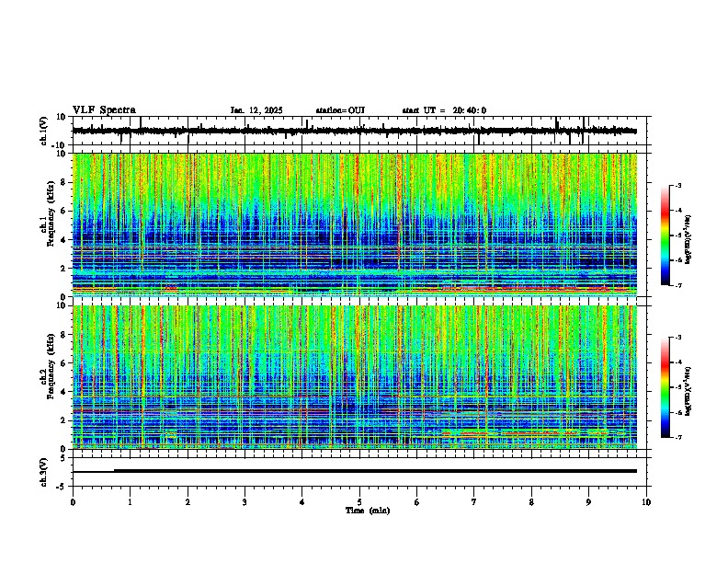Screen dimensions: 728x563
Task: Click the "8" kHz tick on ch.1 spectrogram
Action: click(64, 182)
